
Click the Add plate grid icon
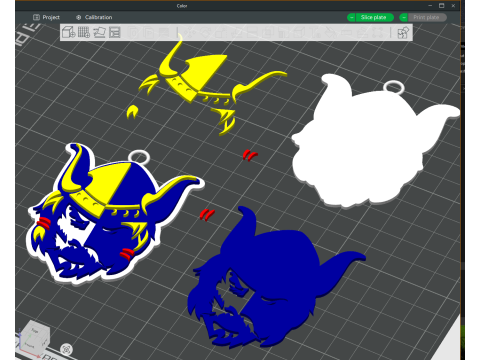pyautogui.click(x=84, y=32)
